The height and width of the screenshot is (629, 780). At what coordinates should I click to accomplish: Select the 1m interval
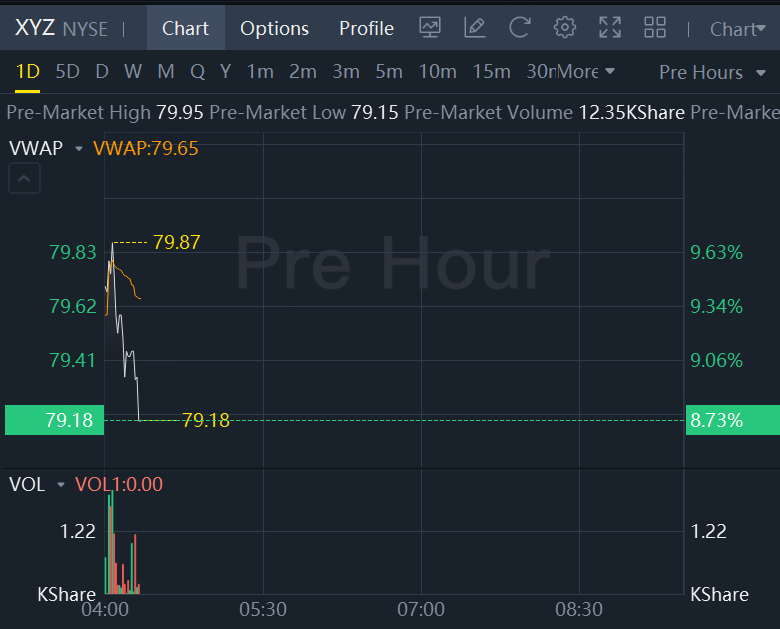tap(260, 72)
